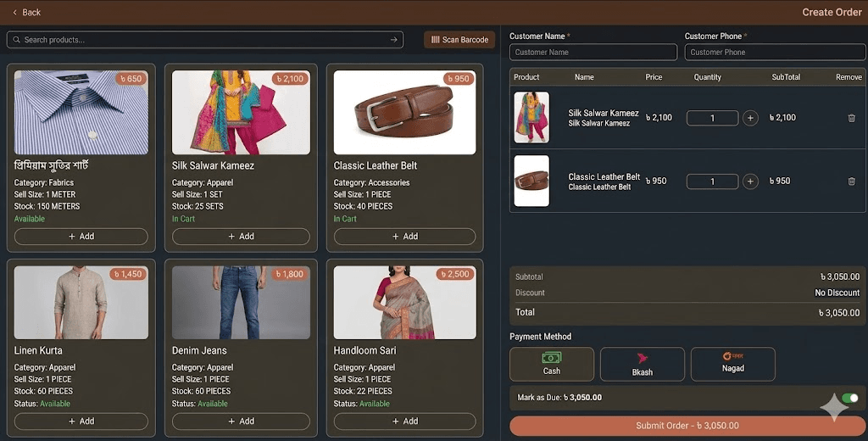Remove Classic Leather Belt with trash icon

pos(851,181)
